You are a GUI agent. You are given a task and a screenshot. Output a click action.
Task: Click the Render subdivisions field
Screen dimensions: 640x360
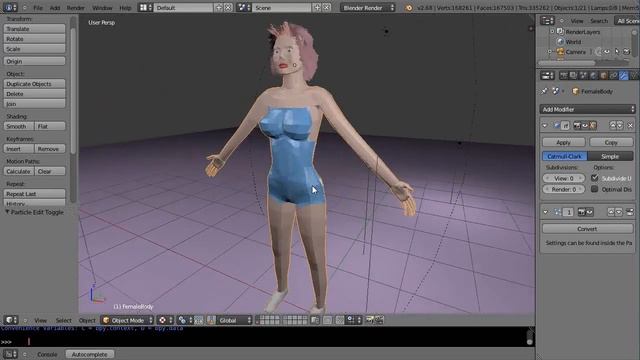[564, 189]
